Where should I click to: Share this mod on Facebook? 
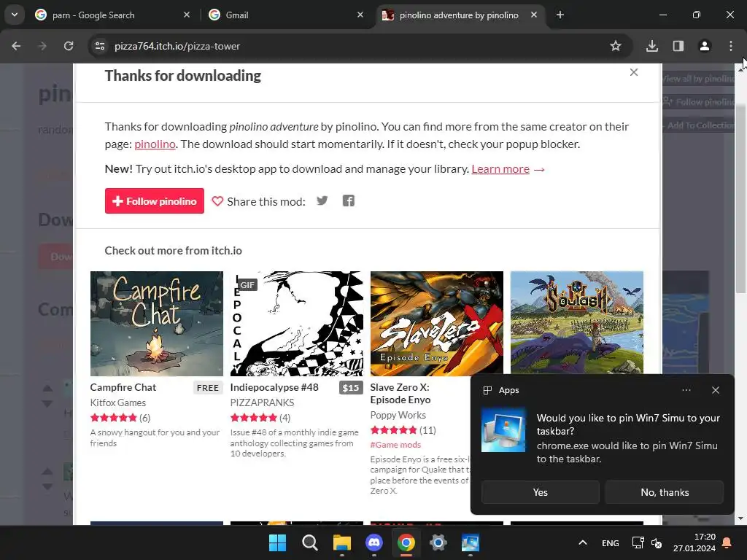pos(348,201)
